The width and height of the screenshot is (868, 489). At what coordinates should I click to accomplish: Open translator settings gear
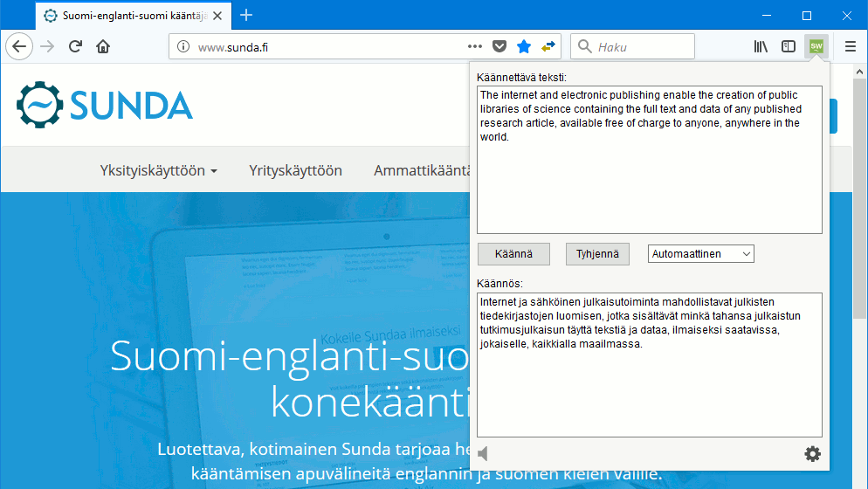812,454
